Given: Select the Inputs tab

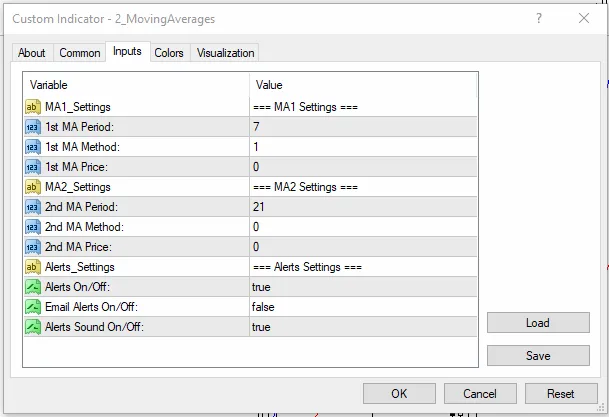Looking at the screenshot, I should [x=127, y=51].
